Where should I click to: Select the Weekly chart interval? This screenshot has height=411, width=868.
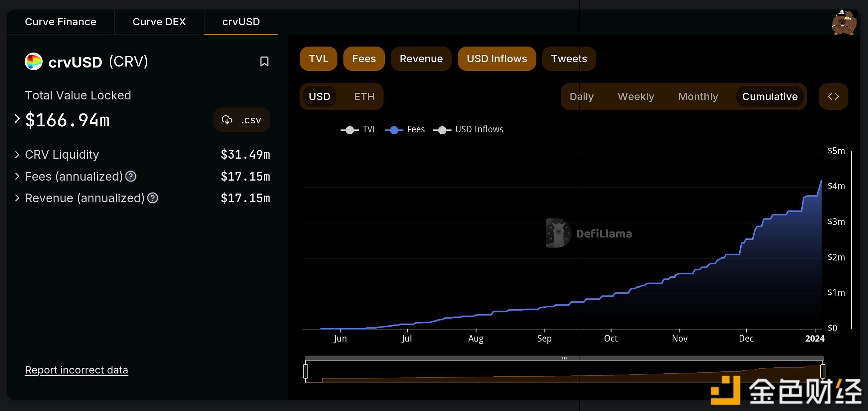coord(636,96)
